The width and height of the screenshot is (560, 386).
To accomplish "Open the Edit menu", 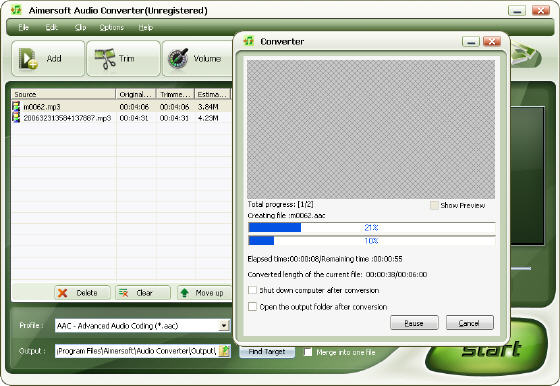I will (x=51, y=27).
